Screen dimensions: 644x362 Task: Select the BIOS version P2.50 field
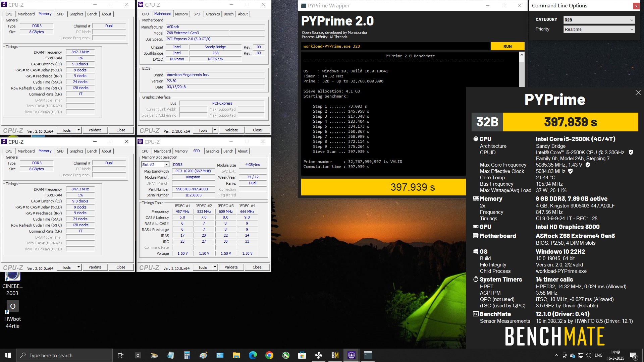215,81
